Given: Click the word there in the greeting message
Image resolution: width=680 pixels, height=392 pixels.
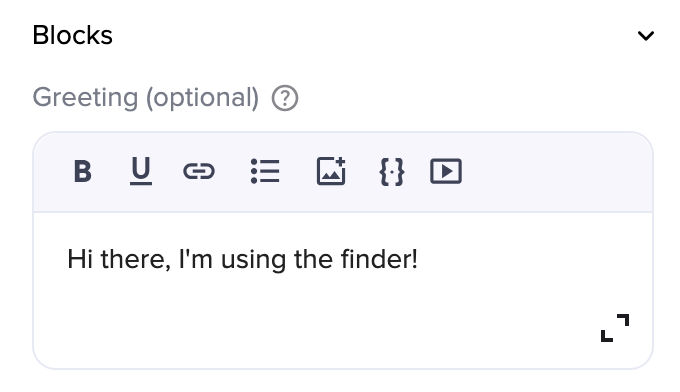Looking at the screenshot, I should [x=136, y=260].
